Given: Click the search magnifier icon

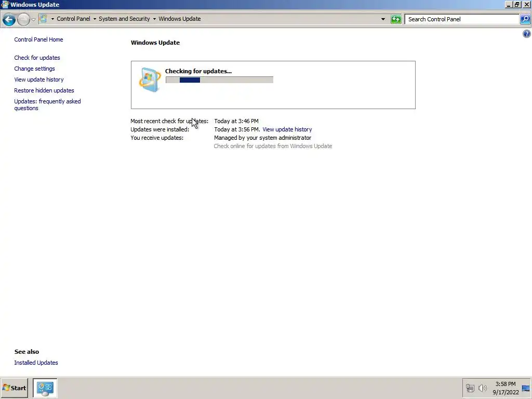Looking at the screenshot, I should (x=525, y=19).
